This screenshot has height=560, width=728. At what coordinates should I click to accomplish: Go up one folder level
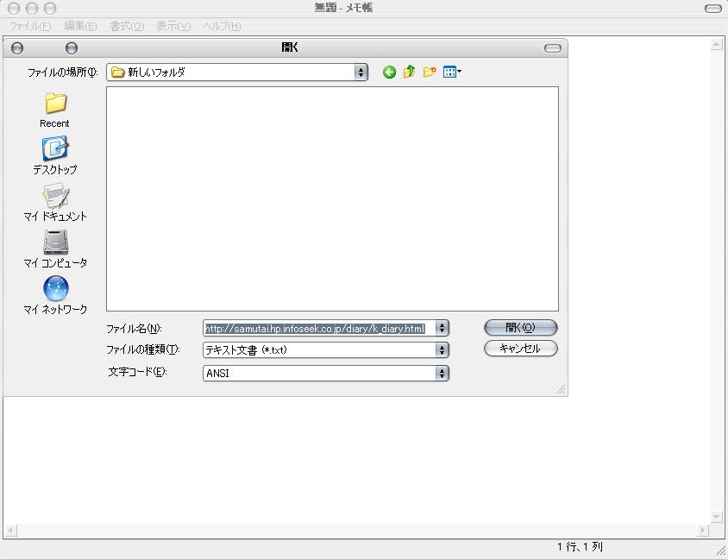(409, 72)
